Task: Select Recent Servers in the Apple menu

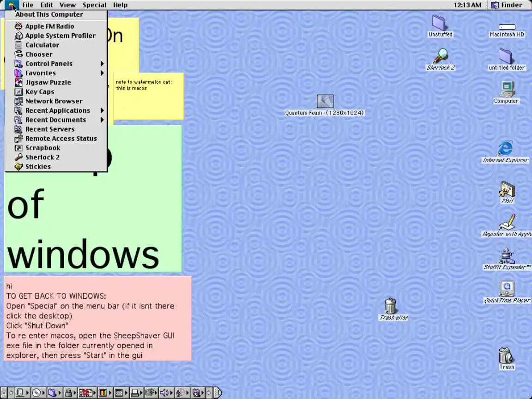Action: (56, 129)
